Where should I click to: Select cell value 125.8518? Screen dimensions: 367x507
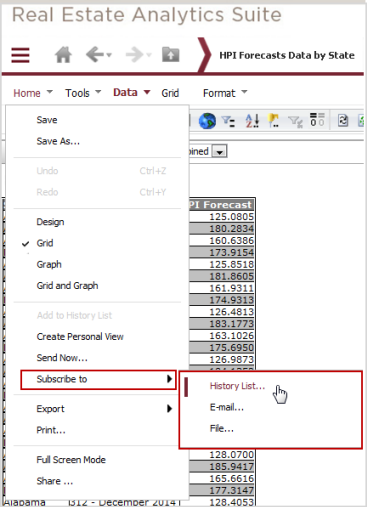[x=231, y=265]
